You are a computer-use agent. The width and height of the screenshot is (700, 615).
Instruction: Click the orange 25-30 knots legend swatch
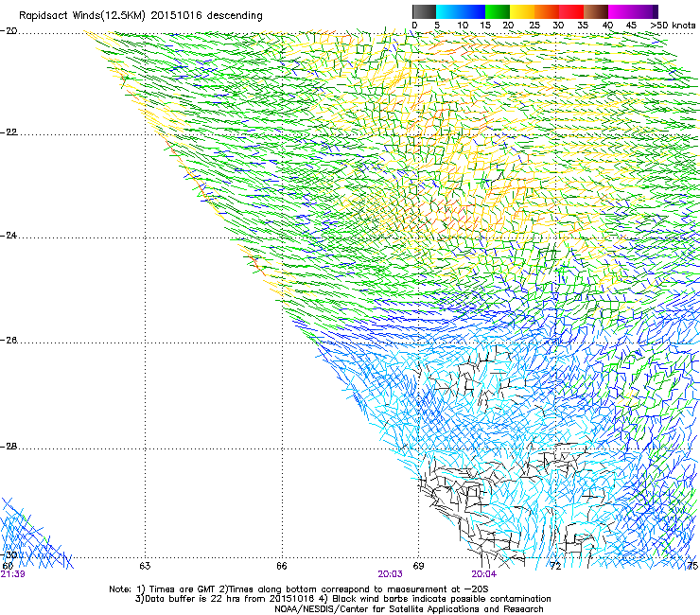click(x=547, y=11)
